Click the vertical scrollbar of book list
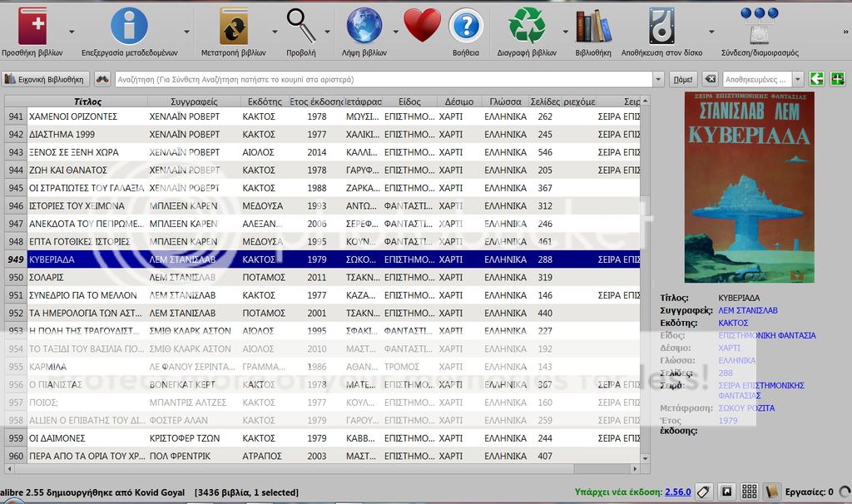 click(x=645, y=279)
